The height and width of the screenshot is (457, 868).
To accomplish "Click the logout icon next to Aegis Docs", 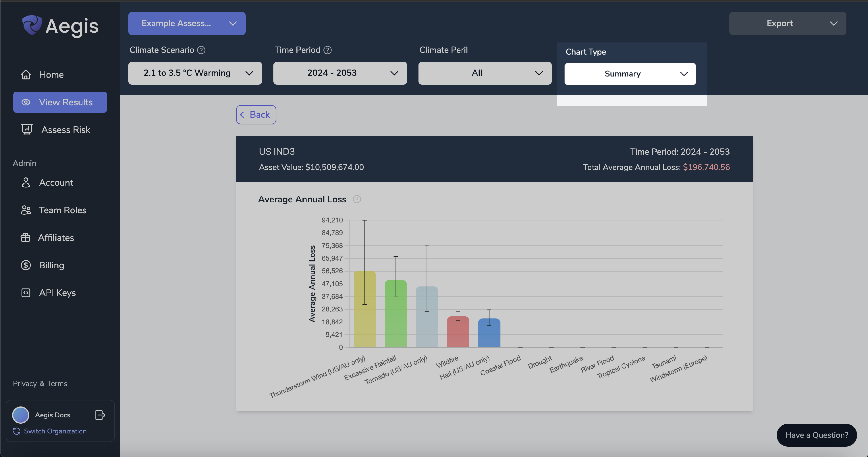I will click(100, 415).
